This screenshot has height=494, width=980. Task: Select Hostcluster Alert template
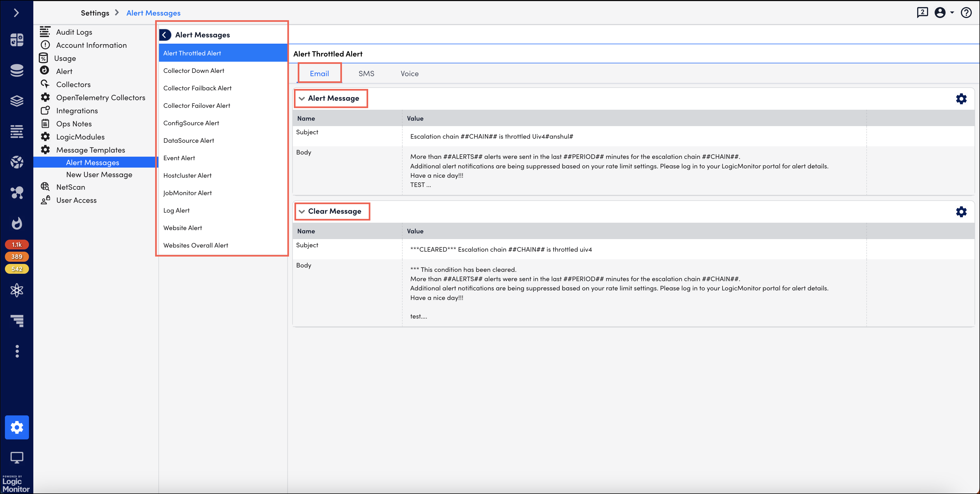click(223, 175)
